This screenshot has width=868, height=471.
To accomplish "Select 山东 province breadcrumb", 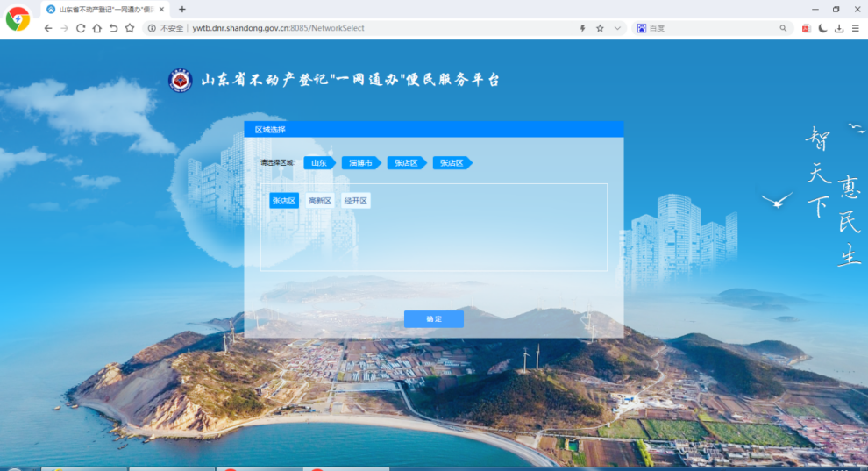I will click(x=319, y=163).
